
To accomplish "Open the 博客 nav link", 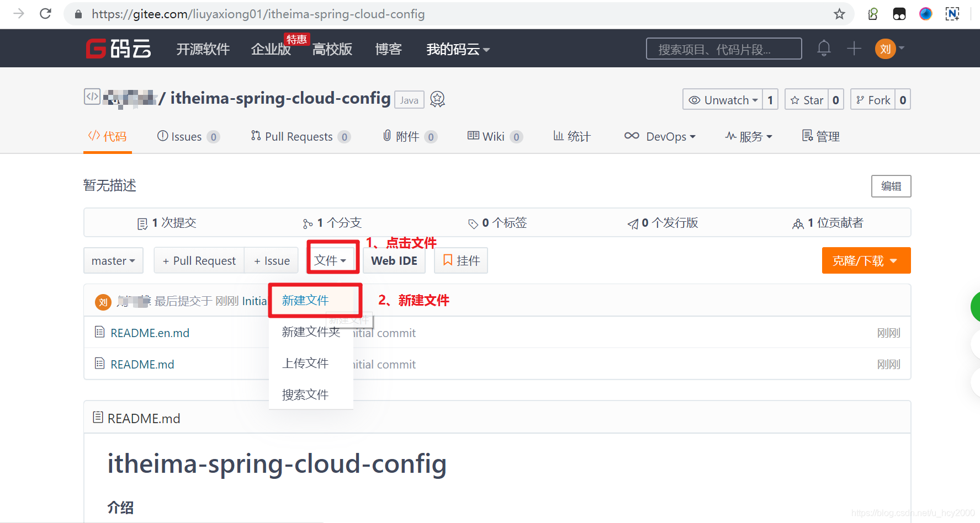I will pyautogui.click(x=389, y=49).
